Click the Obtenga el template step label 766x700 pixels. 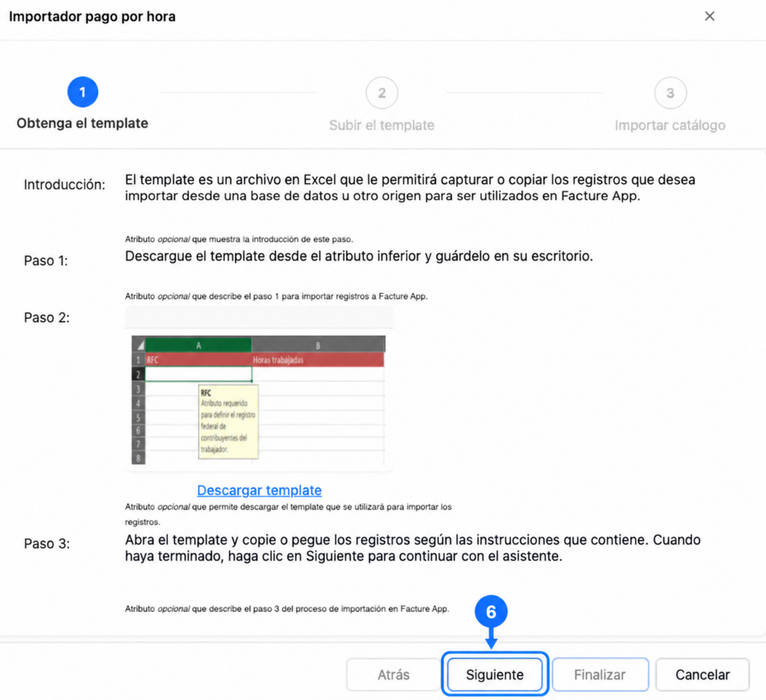(82, 123)
